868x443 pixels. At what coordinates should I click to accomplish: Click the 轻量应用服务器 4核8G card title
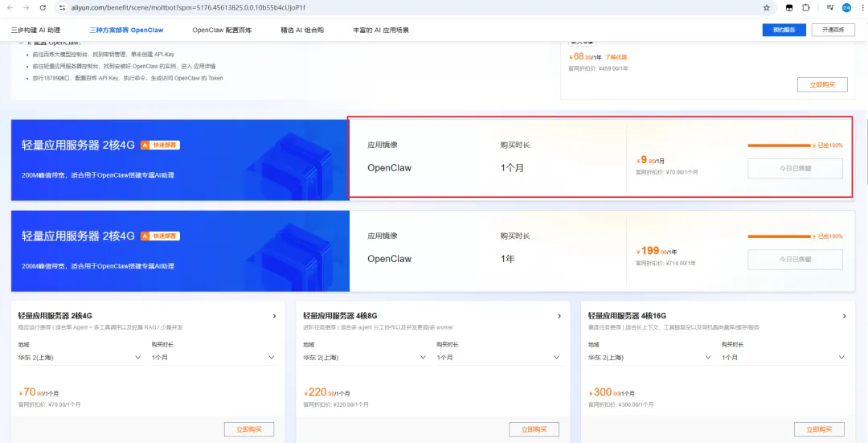(x=340, y=316)
